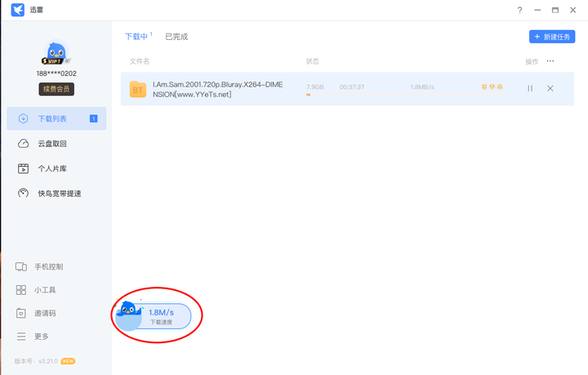Delete the I.Am.Sam download with the X icon

[550, 88]
